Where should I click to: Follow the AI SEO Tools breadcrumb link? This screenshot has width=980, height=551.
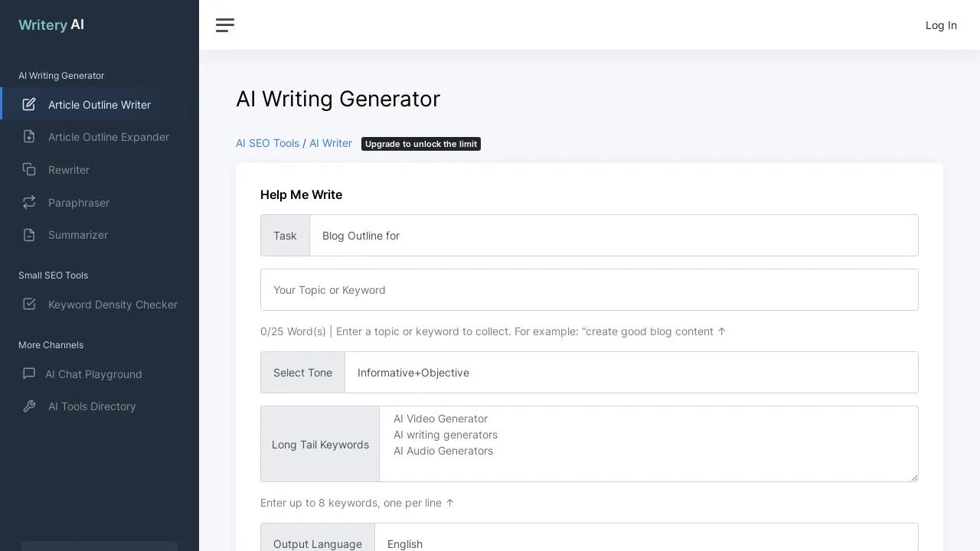pyautogui.click(x=267, y=143)
